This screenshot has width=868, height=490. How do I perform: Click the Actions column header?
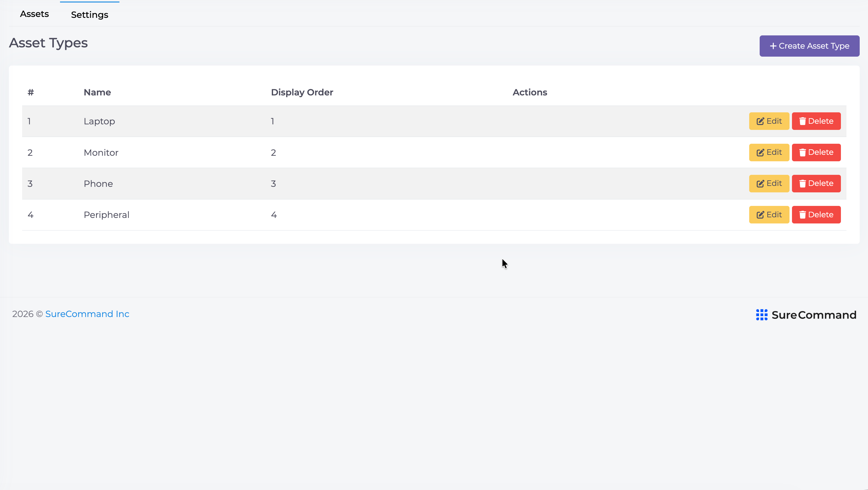tap(530, 92)
